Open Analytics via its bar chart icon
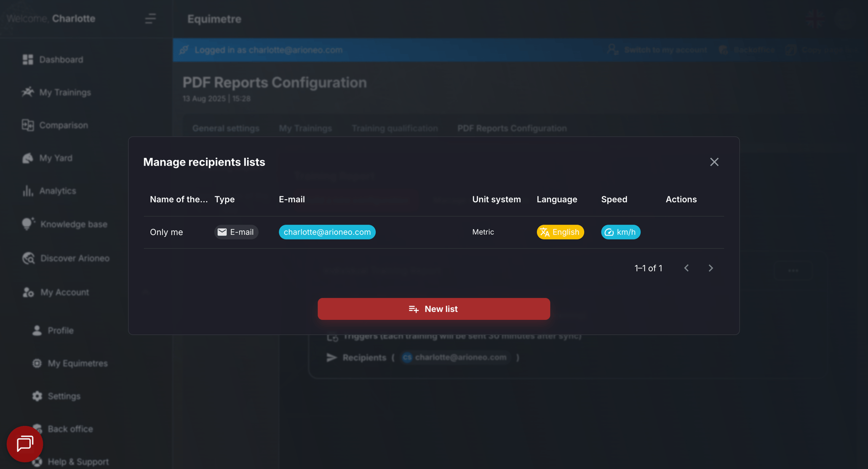This screenshot has height=469, width=868. (28, 190)
